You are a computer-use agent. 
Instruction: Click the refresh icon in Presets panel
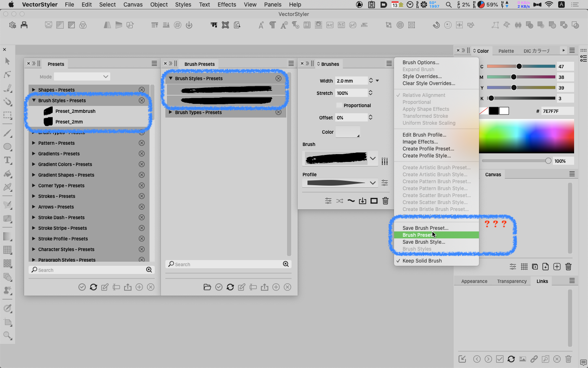[x=94, y=287]
